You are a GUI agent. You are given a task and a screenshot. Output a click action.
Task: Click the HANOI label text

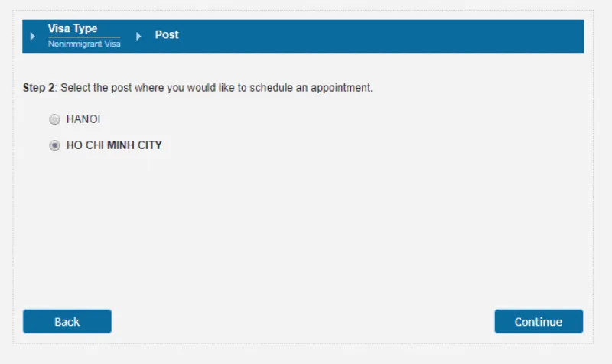click(83, 119)
